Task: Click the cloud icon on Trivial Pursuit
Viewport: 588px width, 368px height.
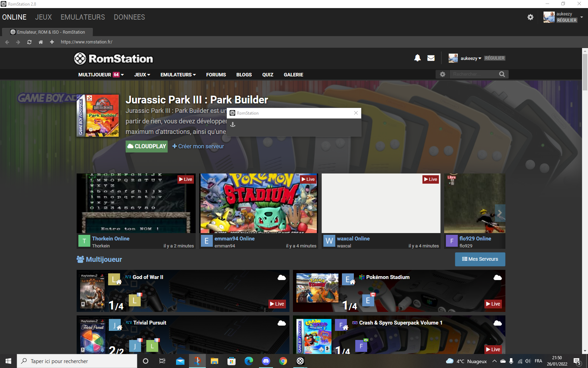Action: (x=281, y=323)
